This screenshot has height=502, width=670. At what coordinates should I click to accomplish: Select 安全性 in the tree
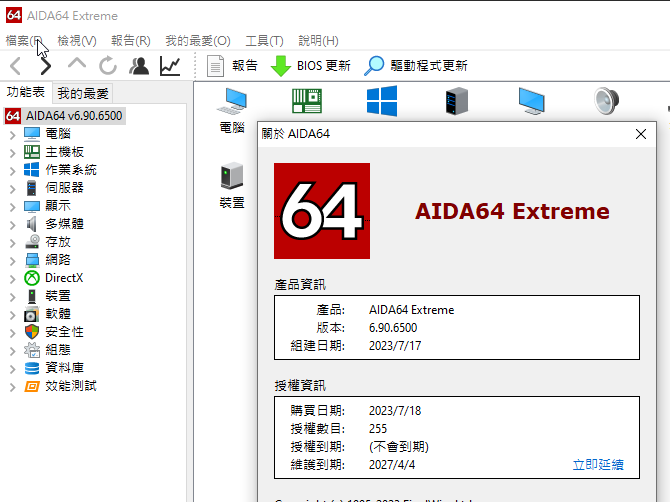point(65,332)
